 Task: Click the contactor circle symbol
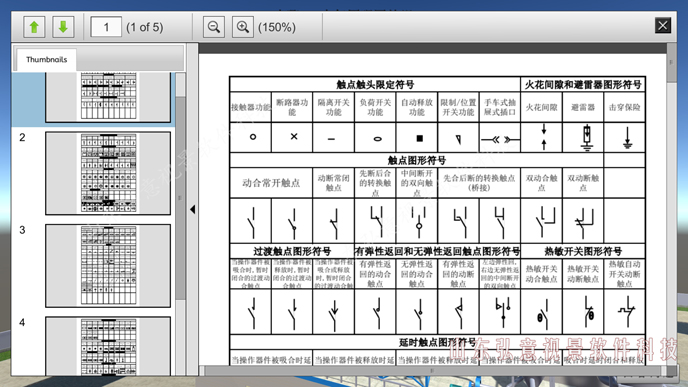click(253, 137)
